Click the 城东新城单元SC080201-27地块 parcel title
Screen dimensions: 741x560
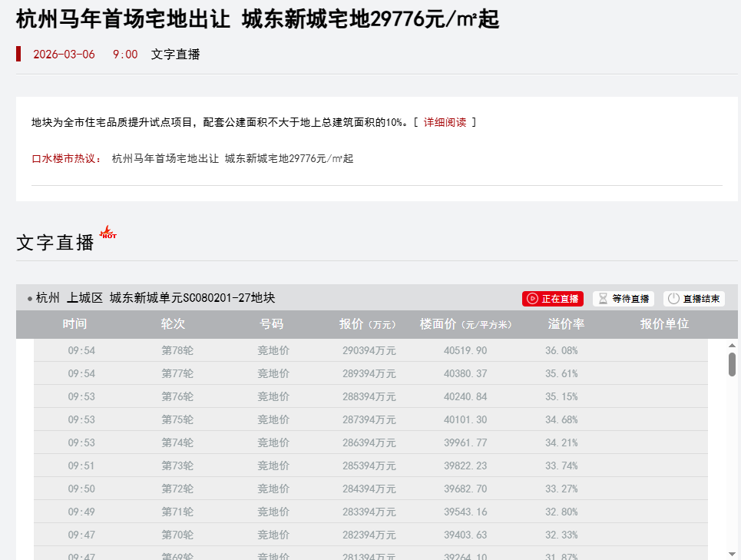[x=192, y=298]
